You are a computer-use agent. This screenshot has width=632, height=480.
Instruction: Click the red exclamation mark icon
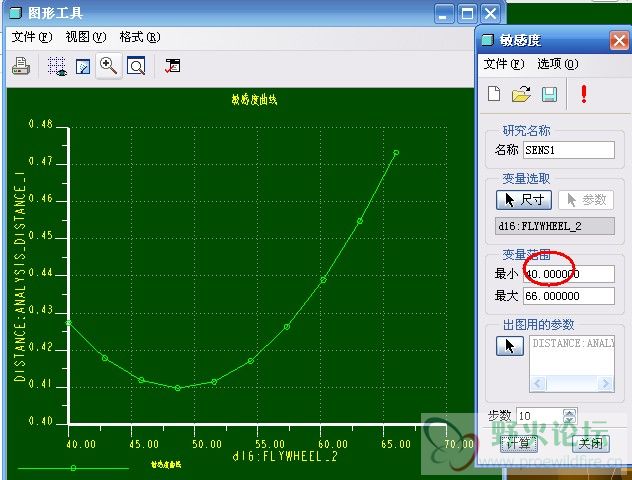(x=583, y=94)
